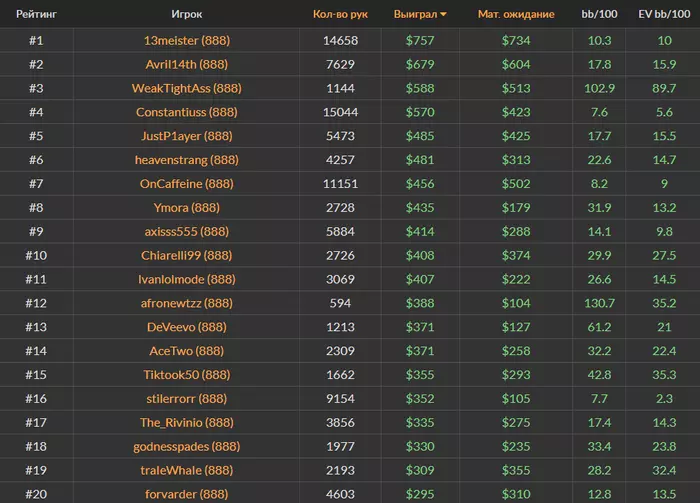700x503 pixels.
Task: Open player 13meister (888) profile
Action: coord(187,41)
